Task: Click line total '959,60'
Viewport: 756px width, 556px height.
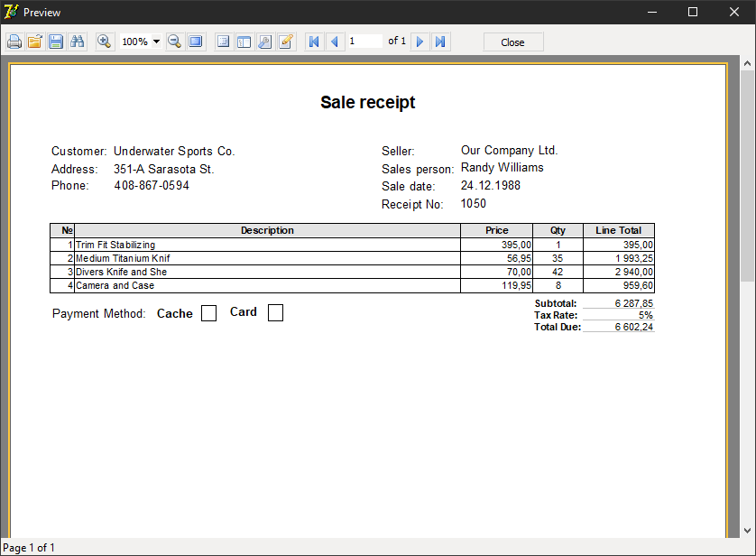Action: [x=619, y=285]
